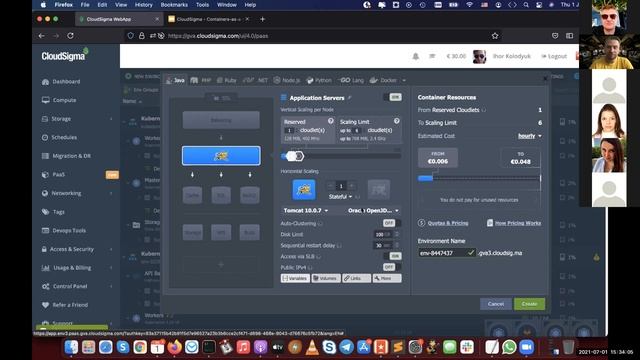Open the Variables button
The height and width of the screenshot is (360, 640).
pos(295,278)
